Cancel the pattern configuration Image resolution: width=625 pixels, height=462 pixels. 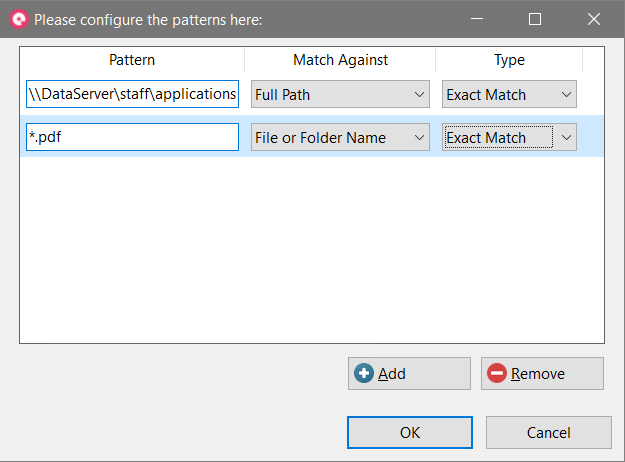(x=548, y=433)
